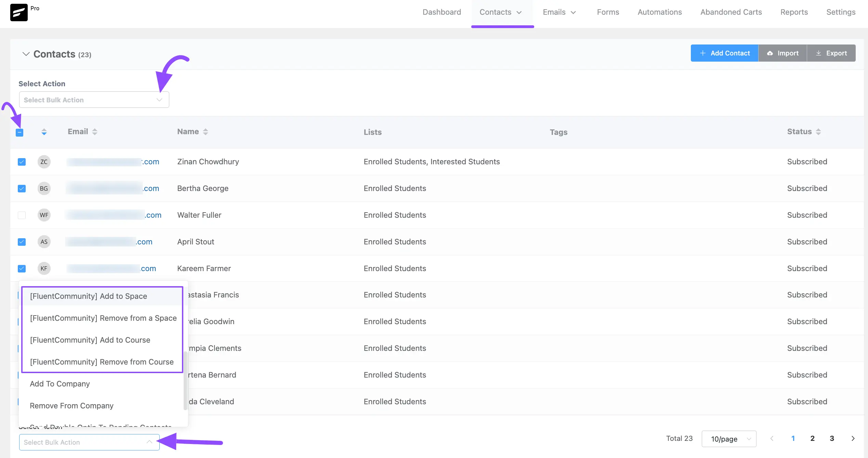The height and width of the screenshot is (458, 868).
Task: Expand the Emails nav menu chevron
Action: (x=574, y=13)
